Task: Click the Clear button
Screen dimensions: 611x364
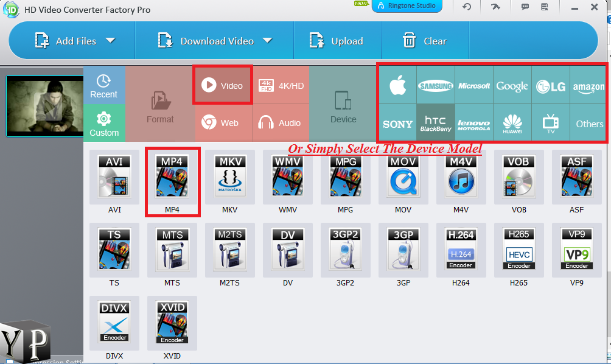Action: pos(424,41)
